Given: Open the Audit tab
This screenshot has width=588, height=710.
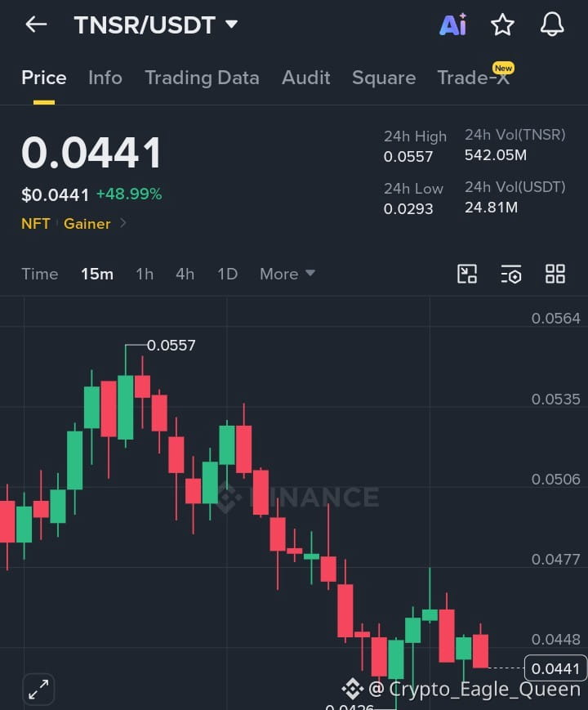Looking at the screenshot, I should (306, 78).
